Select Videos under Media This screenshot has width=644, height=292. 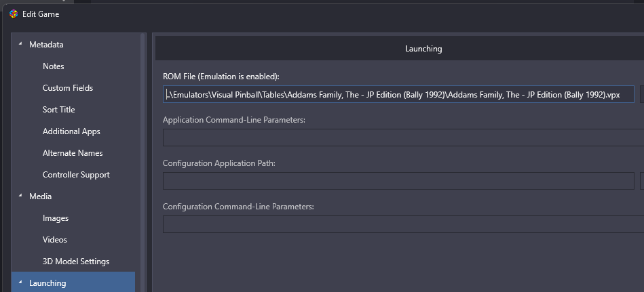point(54,240)
